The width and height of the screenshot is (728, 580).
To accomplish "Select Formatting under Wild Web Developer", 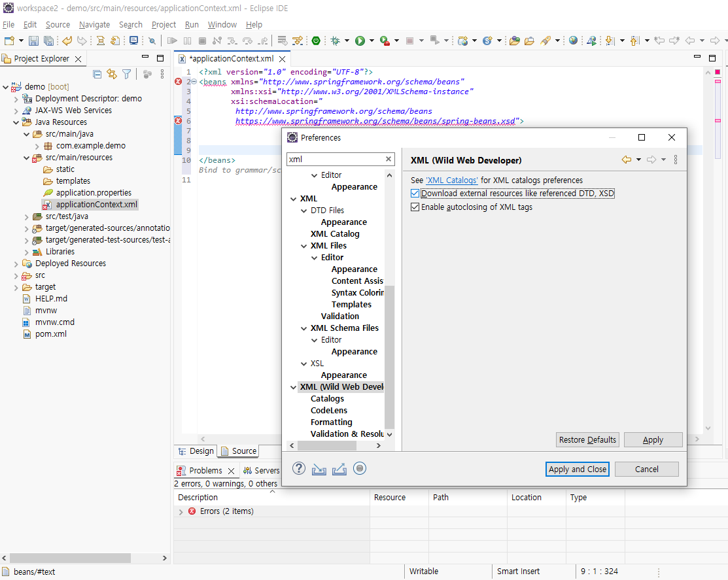I will 331,422.
